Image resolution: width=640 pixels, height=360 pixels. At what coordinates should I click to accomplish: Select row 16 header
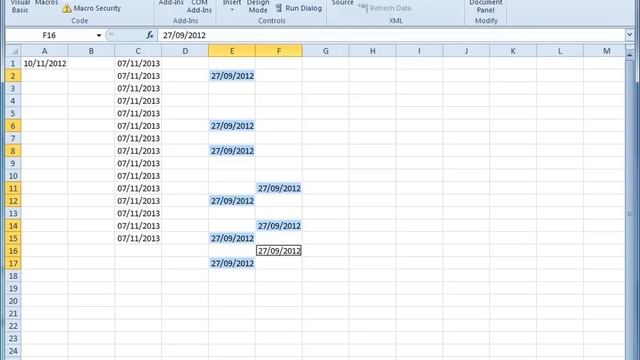[13, 251]
